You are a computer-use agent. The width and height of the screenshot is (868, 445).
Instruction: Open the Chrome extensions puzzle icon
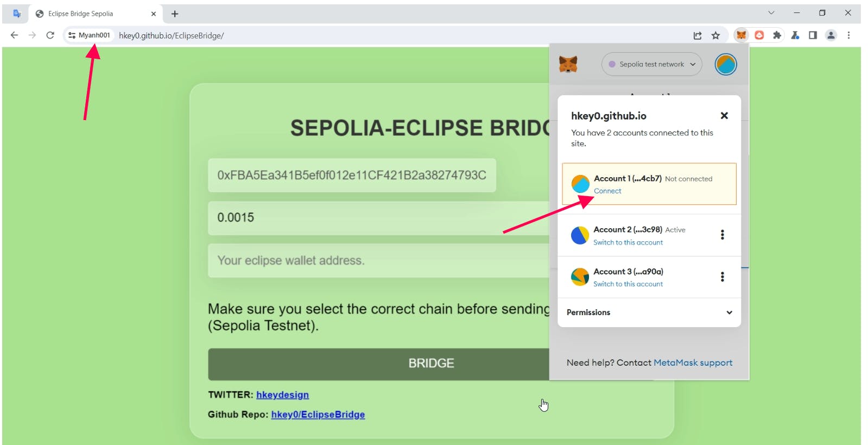click(x=777, y=35)
